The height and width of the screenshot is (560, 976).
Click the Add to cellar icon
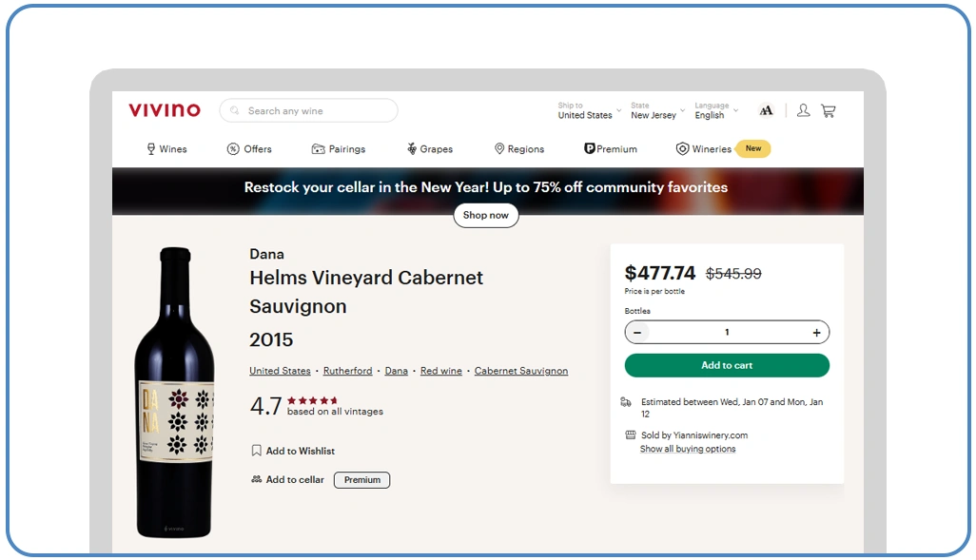click(256, 479)
